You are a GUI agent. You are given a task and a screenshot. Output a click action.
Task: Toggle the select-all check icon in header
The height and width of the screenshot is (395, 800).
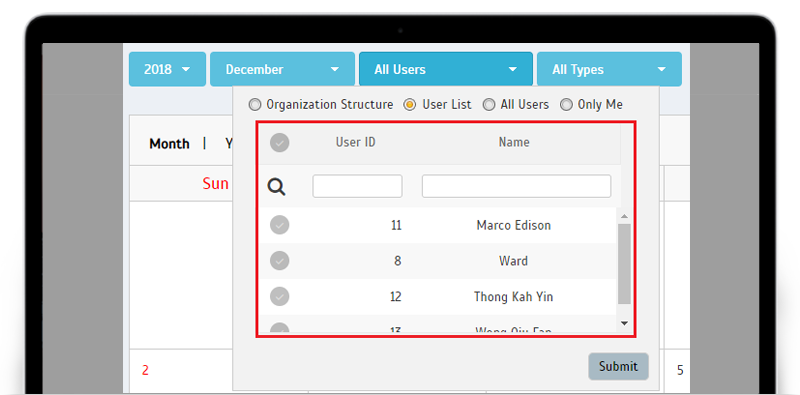pyautogui.click(x=280, y=143)
